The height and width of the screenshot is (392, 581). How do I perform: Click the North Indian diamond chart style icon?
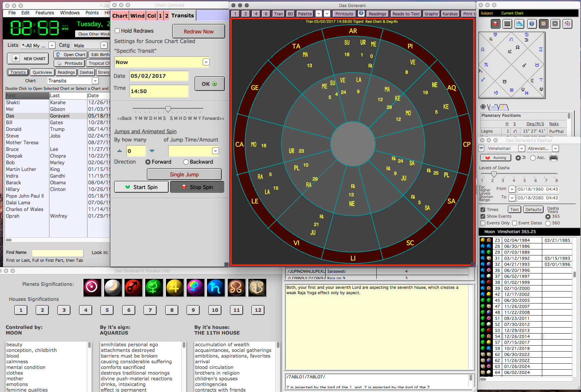544,24
